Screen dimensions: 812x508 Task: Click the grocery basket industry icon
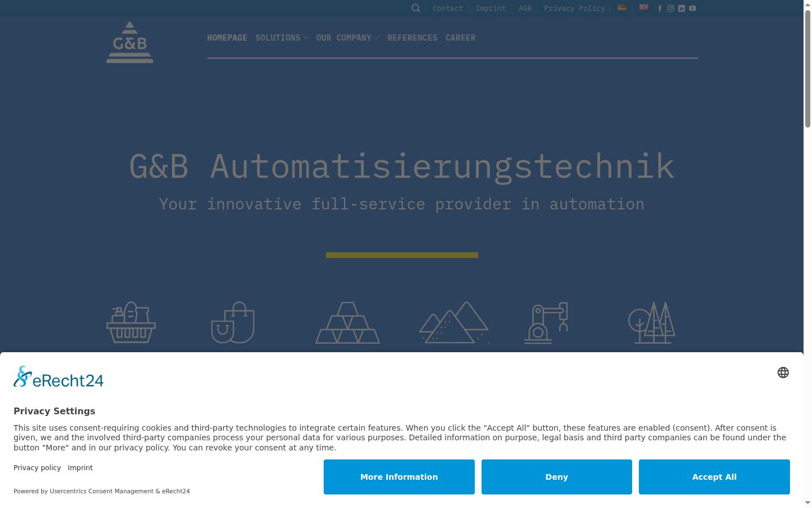[131, 322]
